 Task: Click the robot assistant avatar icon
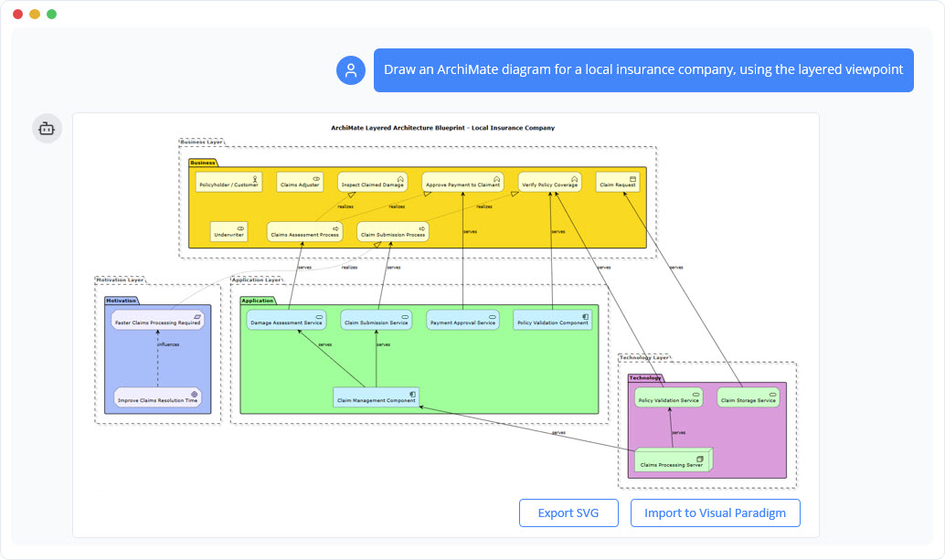tap(47, 128)
